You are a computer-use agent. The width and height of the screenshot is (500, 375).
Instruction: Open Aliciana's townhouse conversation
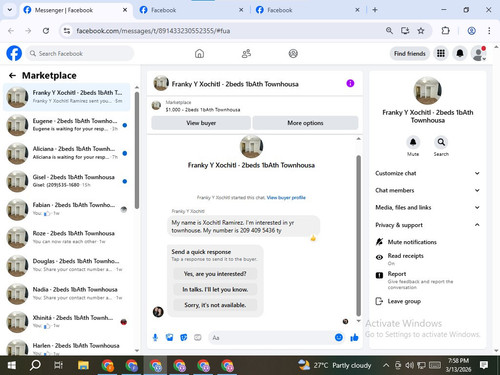coord(66,153)
